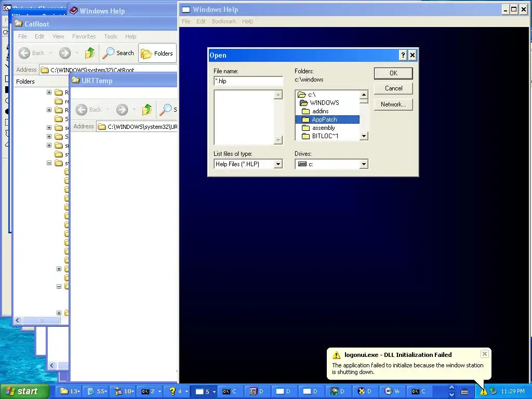Open the taskbar group labeled 10
532x399 pixels.
coord(124,391)
